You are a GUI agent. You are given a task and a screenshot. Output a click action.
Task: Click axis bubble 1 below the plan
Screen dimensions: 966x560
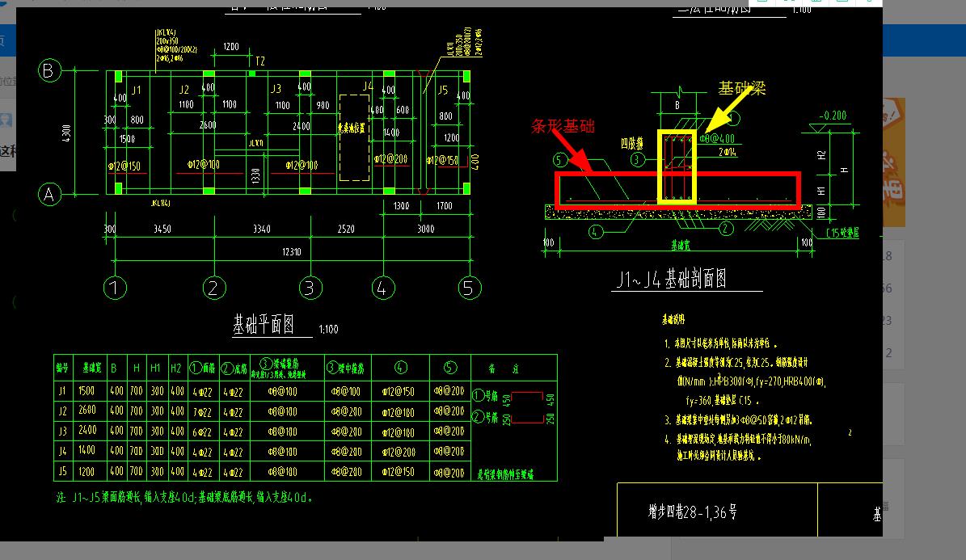point(115,288)
